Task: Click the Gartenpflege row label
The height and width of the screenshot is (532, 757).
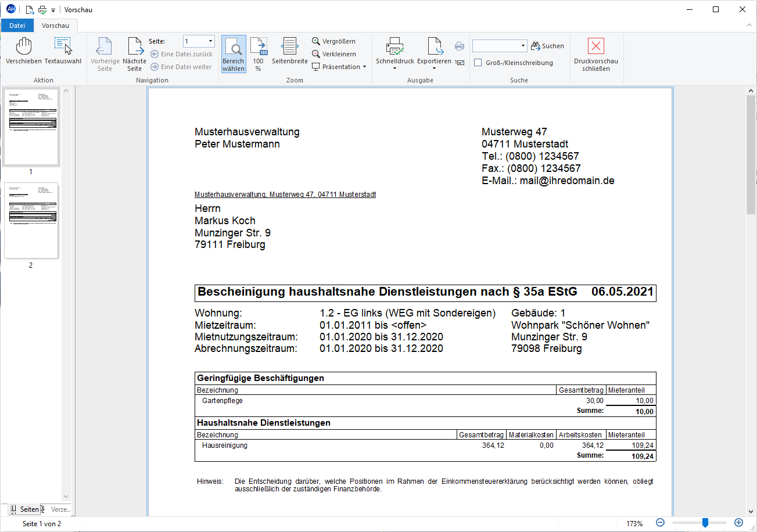Action: coord(223,401)
